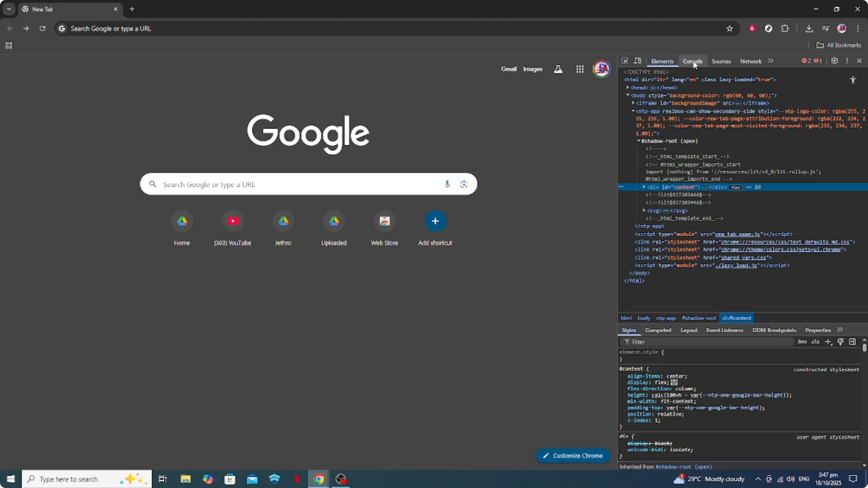The width and height of the screenshot is (868, 488).
Task: Open the Extensions puzzle icon
Action: click(x=785, y=29)
